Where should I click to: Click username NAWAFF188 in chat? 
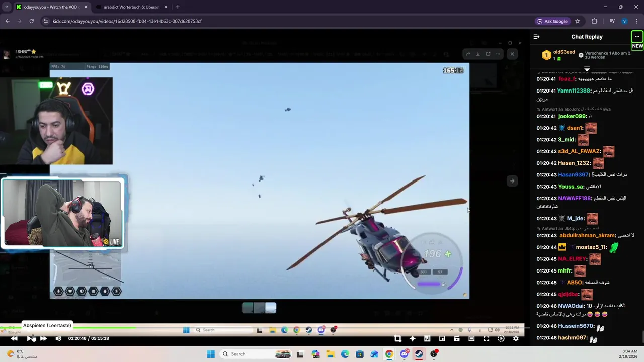574,198
